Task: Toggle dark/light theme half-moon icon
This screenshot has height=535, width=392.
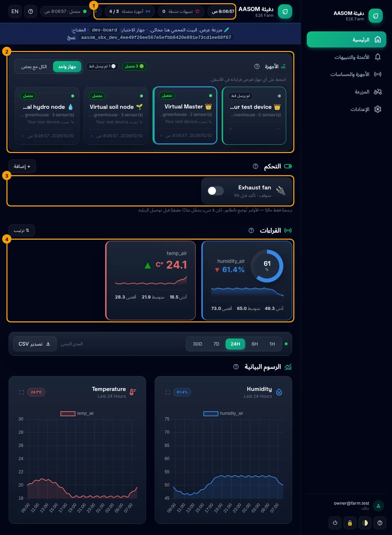Action: [x=365, y=523]
